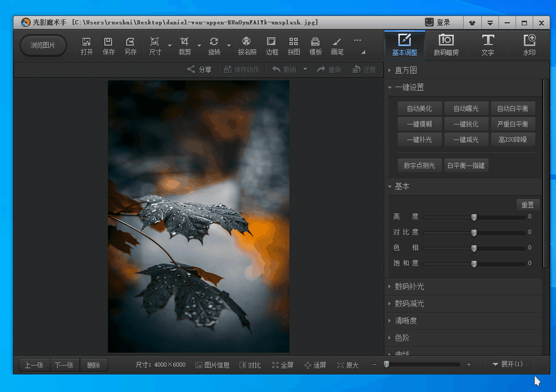Apply 一键模糊 one-click blur

point(420,124)
